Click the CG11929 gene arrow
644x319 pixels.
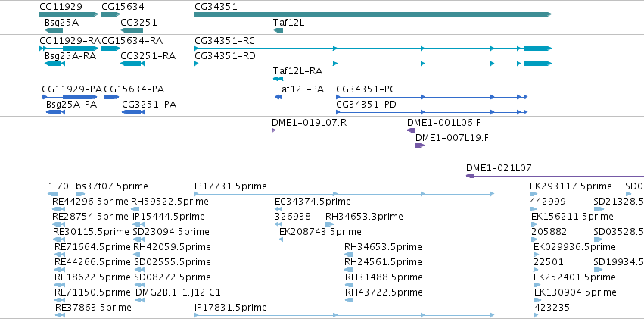point(69,14)
